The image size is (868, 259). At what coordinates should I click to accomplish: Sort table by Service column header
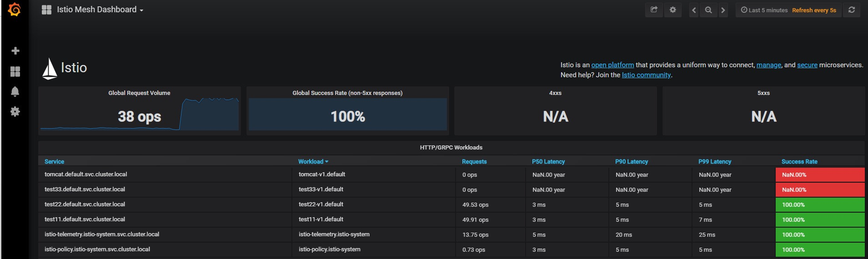[x=54, y=162]
